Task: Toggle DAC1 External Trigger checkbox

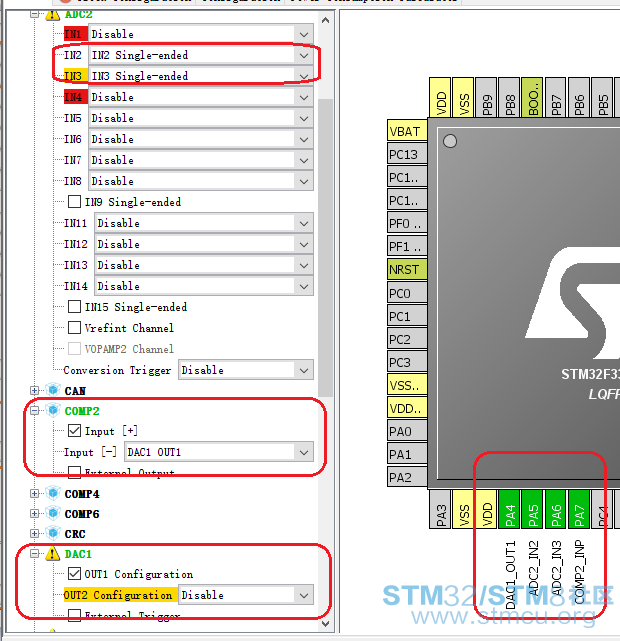Action: [x=74, y=615]
